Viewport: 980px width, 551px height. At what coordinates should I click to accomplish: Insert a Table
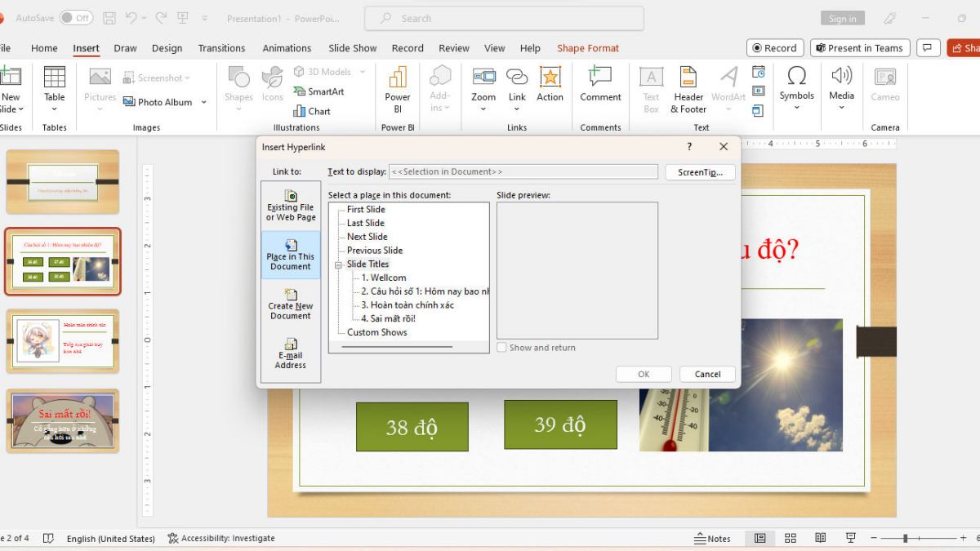click(54, 87)
